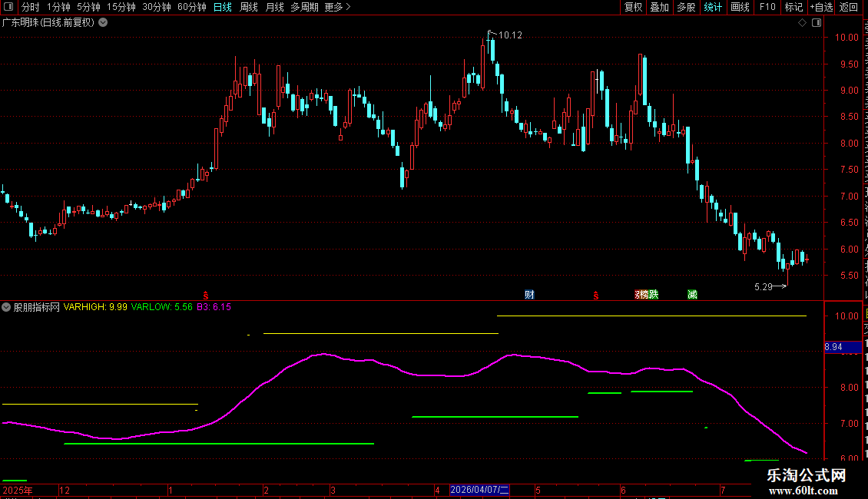Click the diamond icon above the chart
Image resolution: width=868 pixels, height=499 pixels.
(x=802, y=23)
